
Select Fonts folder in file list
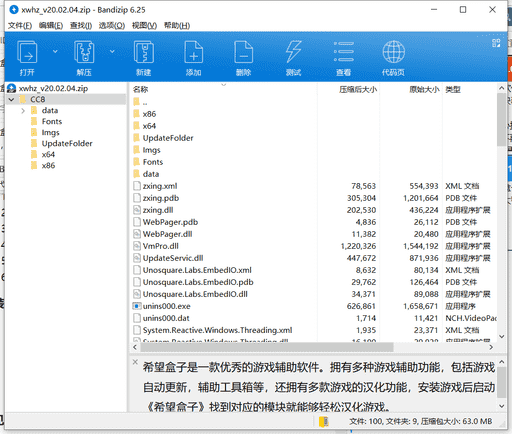click(x=153, y=162)
